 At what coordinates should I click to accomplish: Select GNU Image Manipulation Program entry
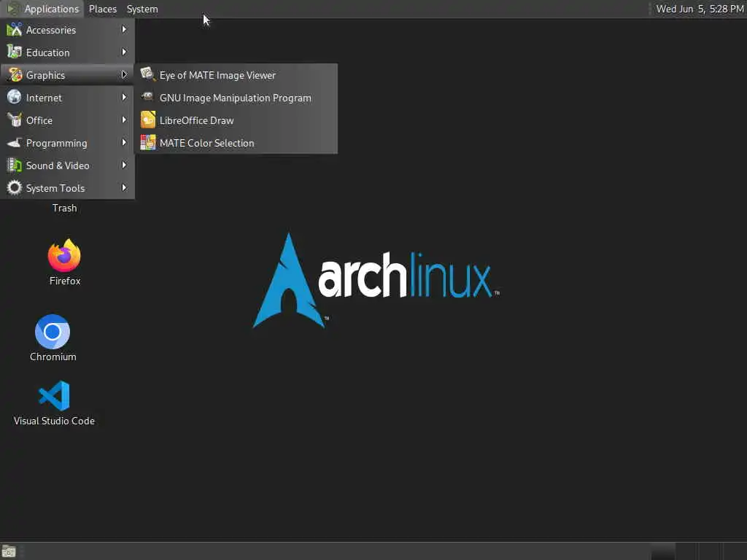tap(236, 98)
